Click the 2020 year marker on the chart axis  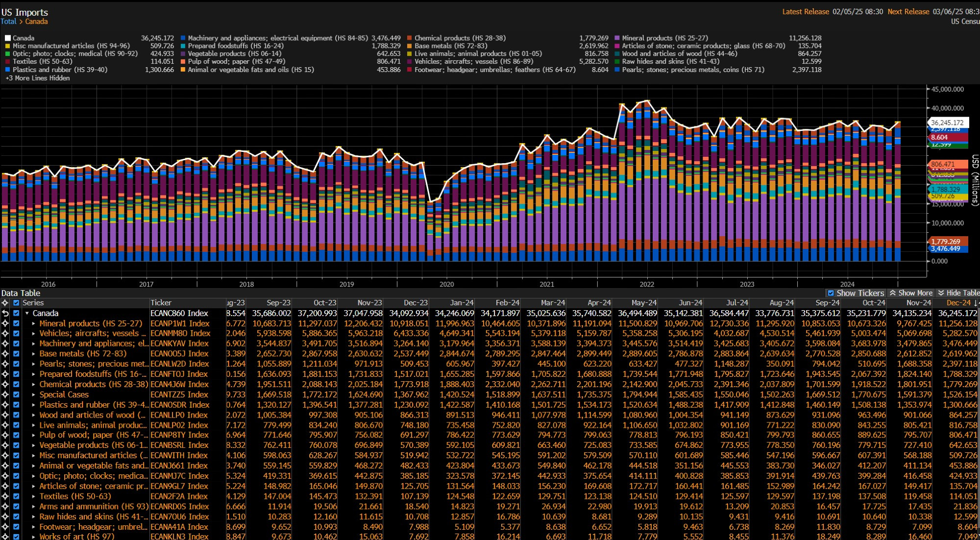click(447, 284)
